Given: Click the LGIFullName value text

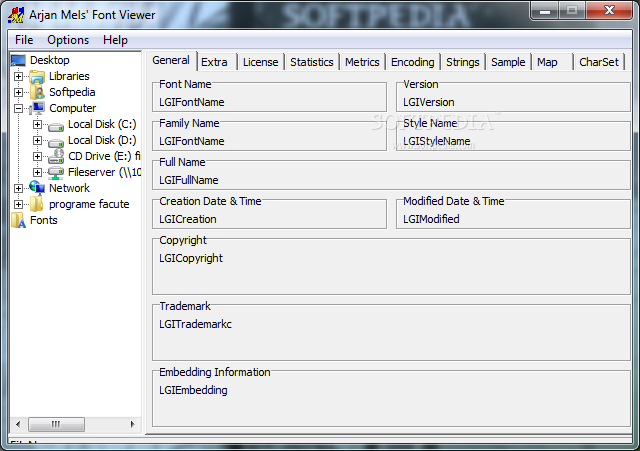Looking at the screenshot, I should pyautogui.click(x=189, y=180).
